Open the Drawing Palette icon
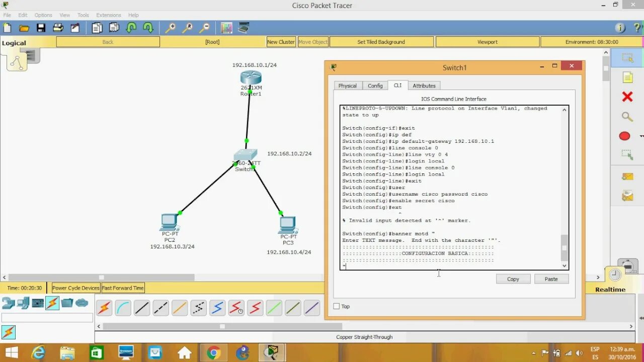Image resolution: width=644 pixels, height=362 pixels. [226, 28]
